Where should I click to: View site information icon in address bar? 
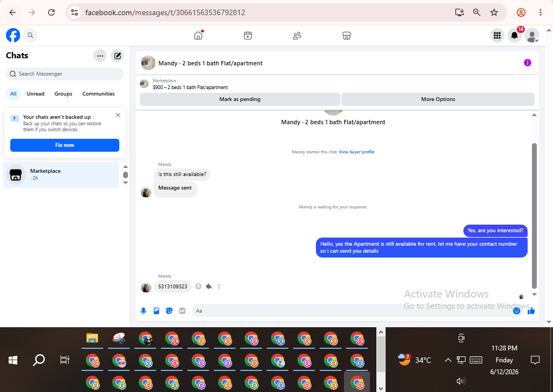click(75, 12)
